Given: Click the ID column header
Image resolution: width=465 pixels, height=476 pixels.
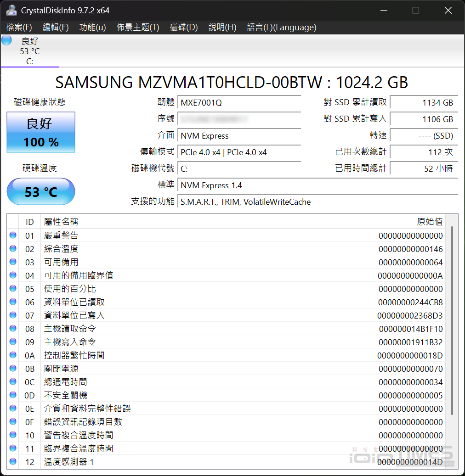Looking at the screenshot, I should tap(29, 222).
